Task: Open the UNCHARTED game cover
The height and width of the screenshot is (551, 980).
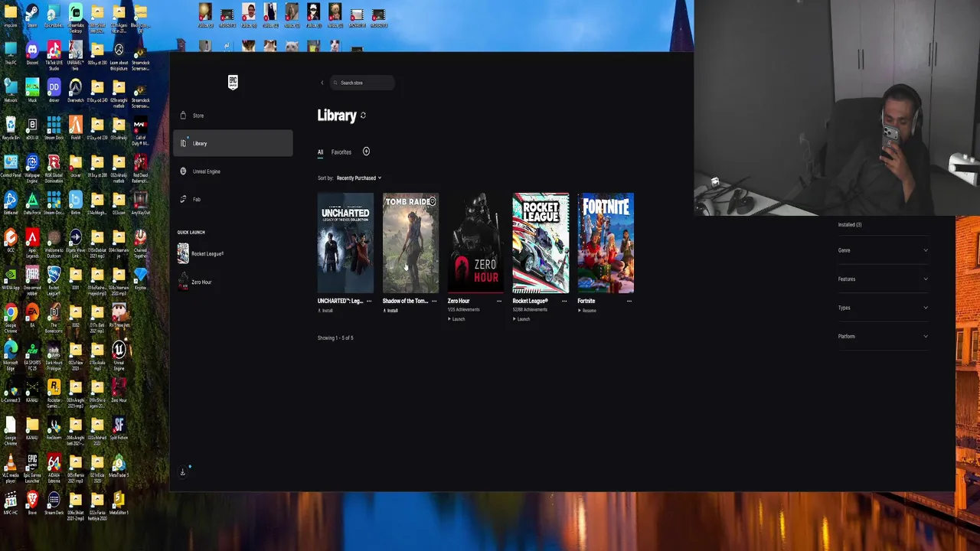Action: (x=345, y=243)
